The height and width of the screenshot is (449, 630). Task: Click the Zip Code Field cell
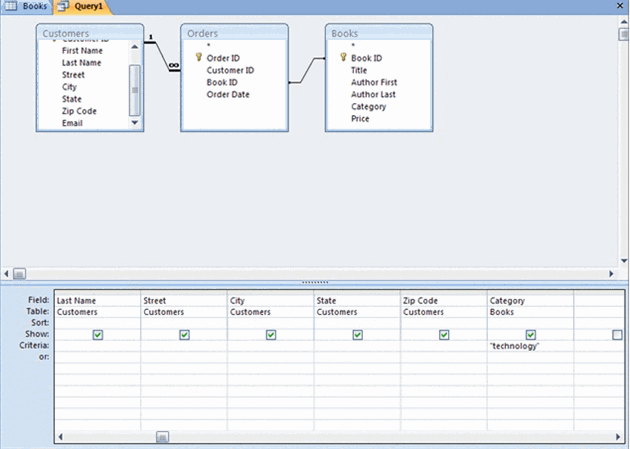point(444,300)
